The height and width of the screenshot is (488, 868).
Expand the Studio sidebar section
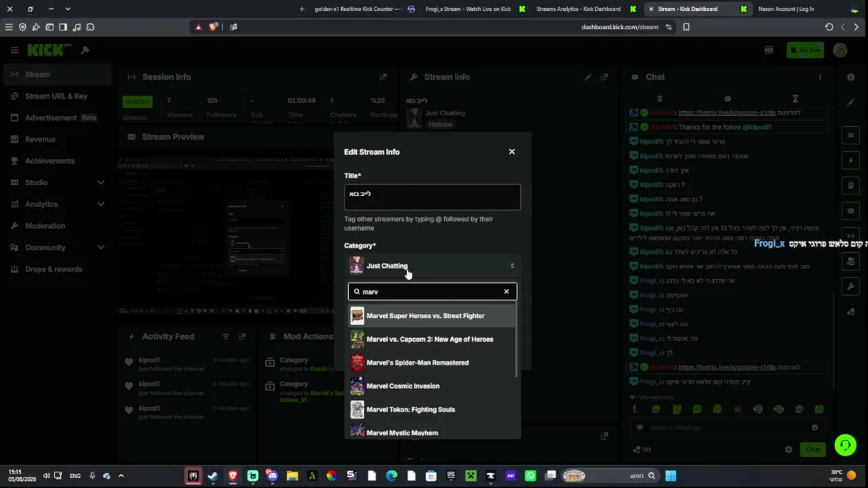(x=56, y=183)
